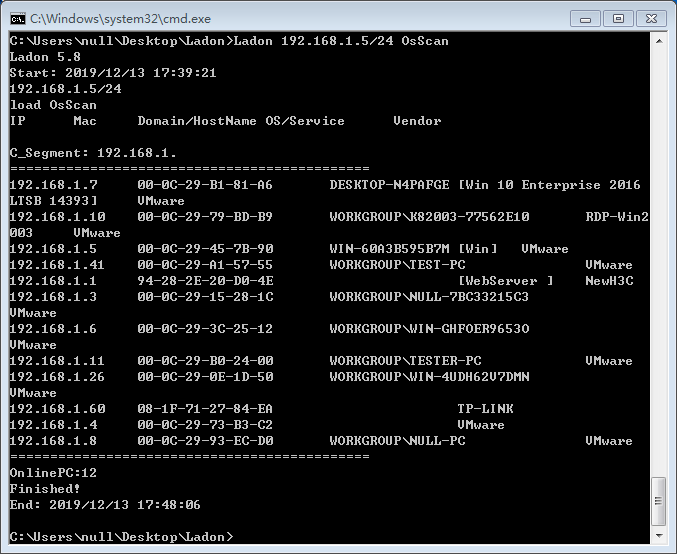Screen dimensions: 677x554
Task: Minimize the cmd.exe window
Action: (x=585, y=19)
